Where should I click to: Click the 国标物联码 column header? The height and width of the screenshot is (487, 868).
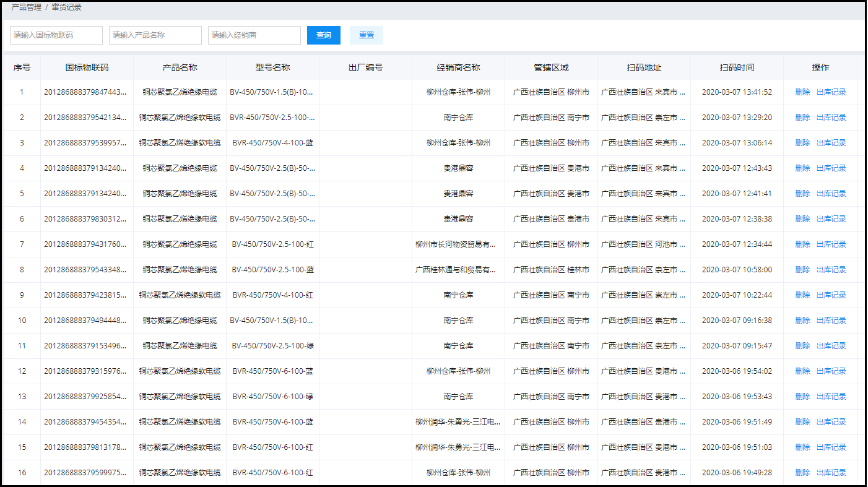(87, 67)
